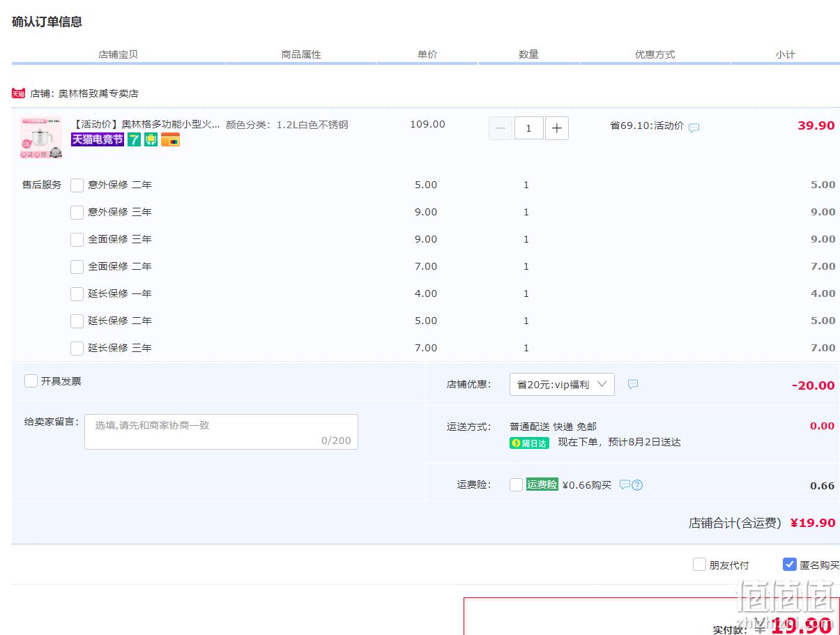The height and width of the screenshot is (635, 840).
Task: Click the ¥19.90 shop total amount
Action: point(813,523)
